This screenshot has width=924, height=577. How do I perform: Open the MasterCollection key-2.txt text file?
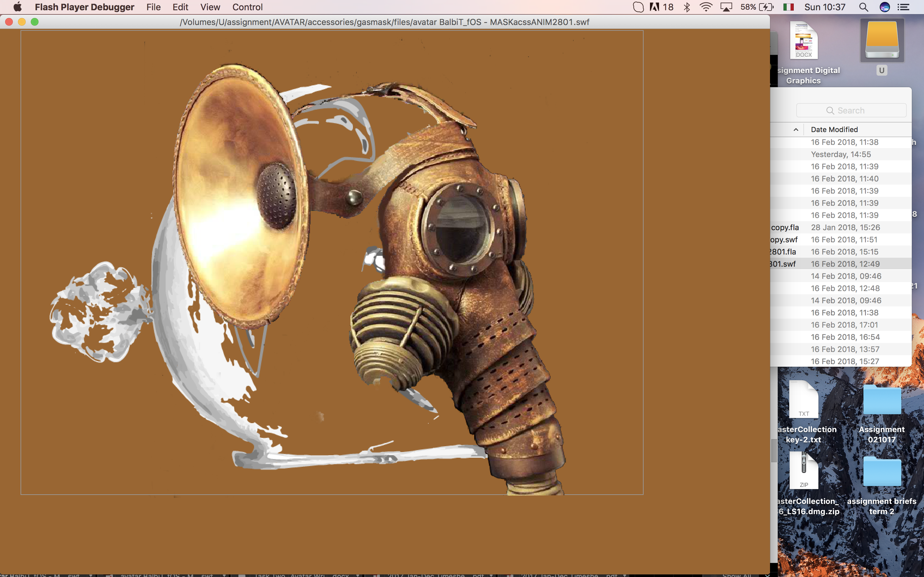pos(804,400)
